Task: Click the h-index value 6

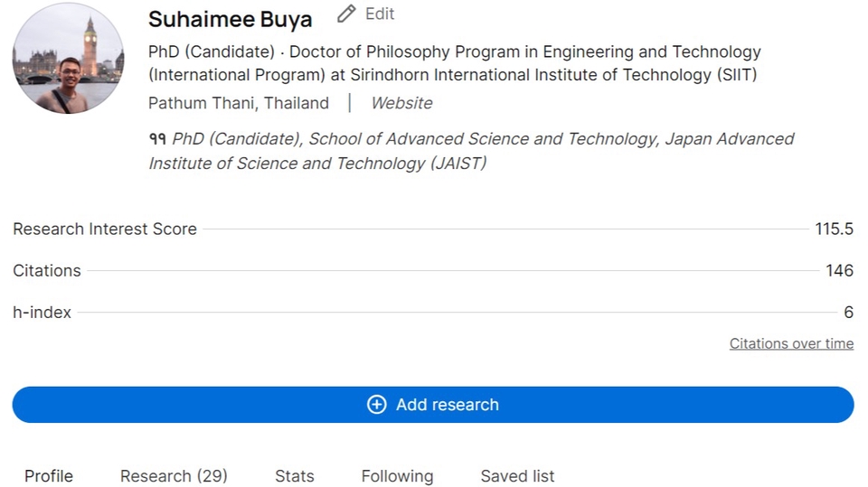Action: click(848, 313)
